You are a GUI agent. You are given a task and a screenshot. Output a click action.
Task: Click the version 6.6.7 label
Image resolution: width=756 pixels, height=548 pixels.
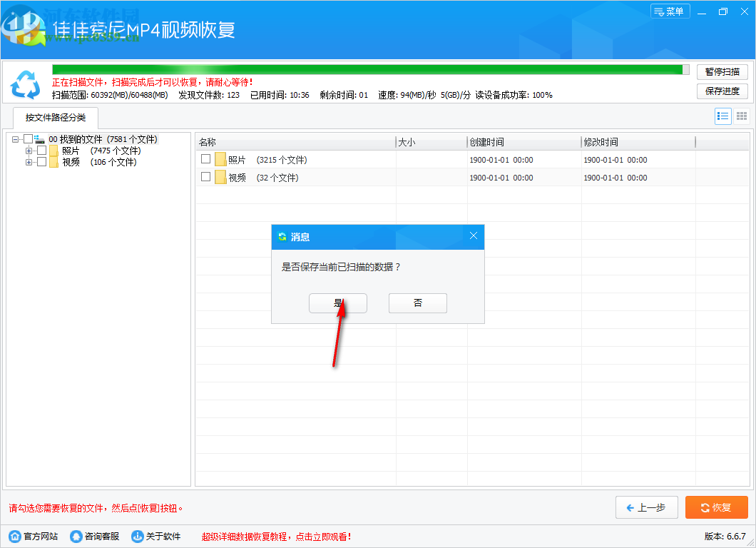(x=725, y=537)
